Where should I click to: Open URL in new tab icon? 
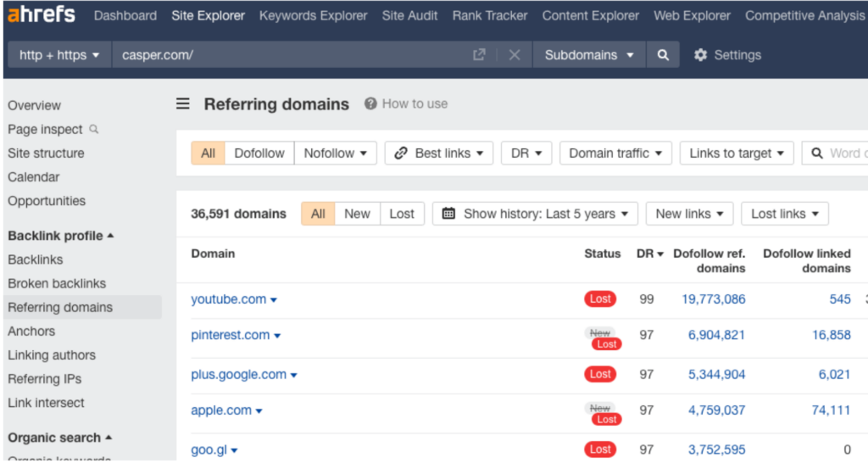point(479,55)
